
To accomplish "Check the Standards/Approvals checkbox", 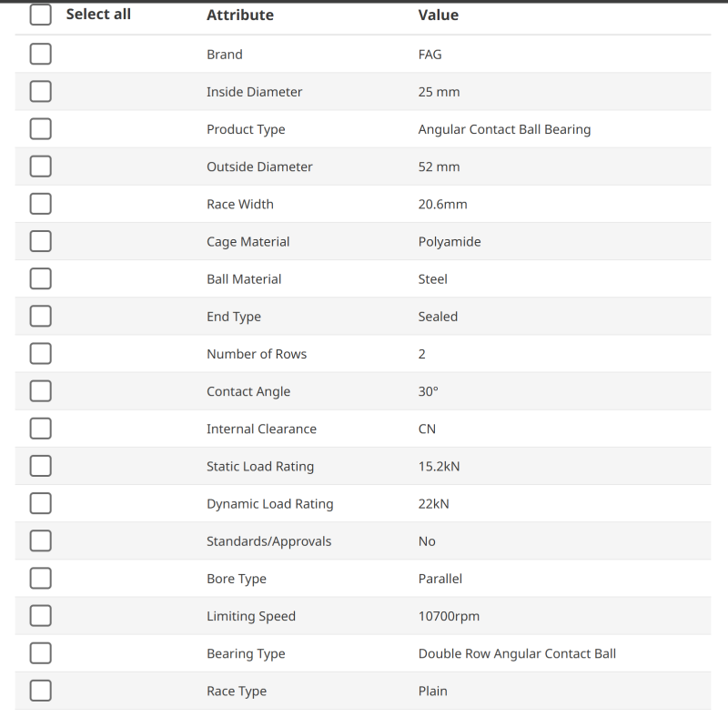I will (40, 540).
